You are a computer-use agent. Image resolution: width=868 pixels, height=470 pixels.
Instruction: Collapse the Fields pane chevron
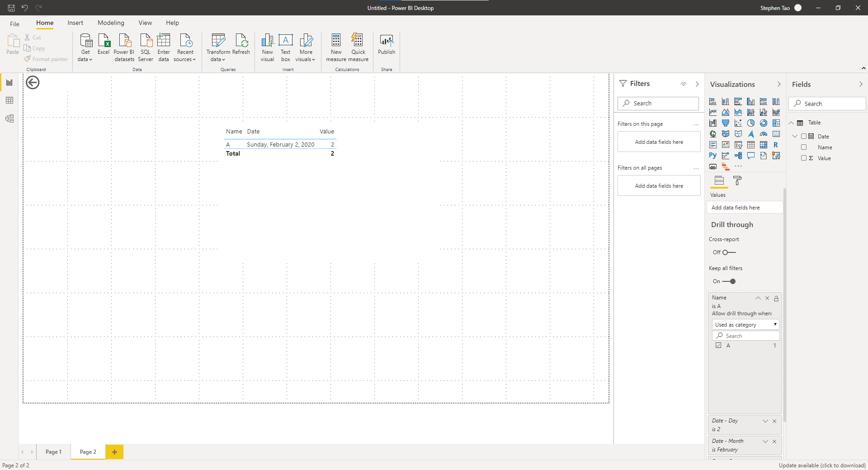(x=861, y=84)
